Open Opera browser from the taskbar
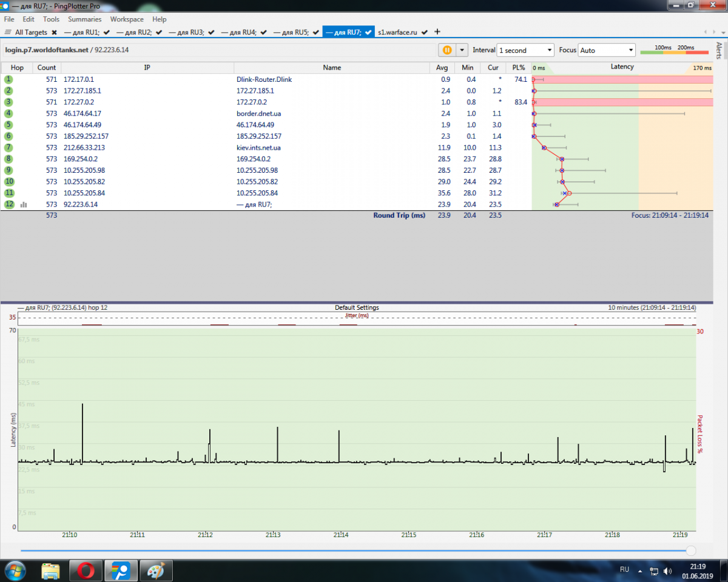This screenshot has height=582, width=728. tap(85, 570)
